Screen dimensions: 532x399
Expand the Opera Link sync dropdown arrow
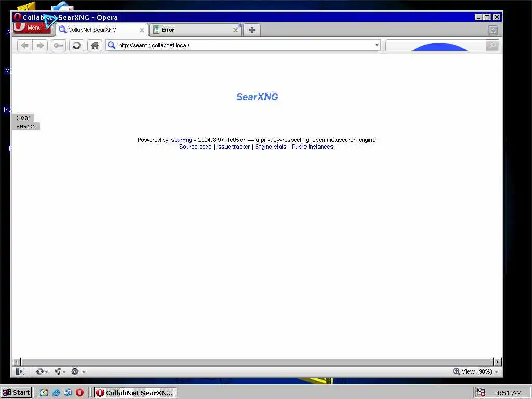click(46, 372)
